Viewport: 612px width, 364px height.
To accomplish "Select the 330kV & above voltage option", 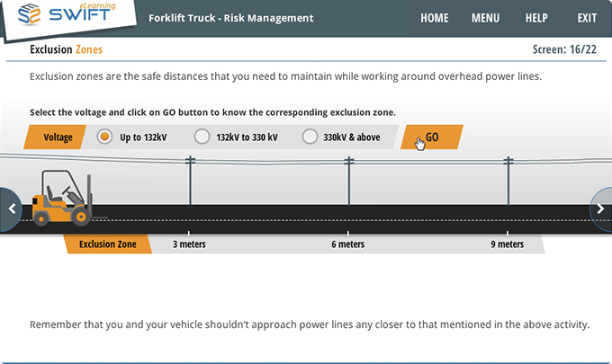I will pos(310,138).
